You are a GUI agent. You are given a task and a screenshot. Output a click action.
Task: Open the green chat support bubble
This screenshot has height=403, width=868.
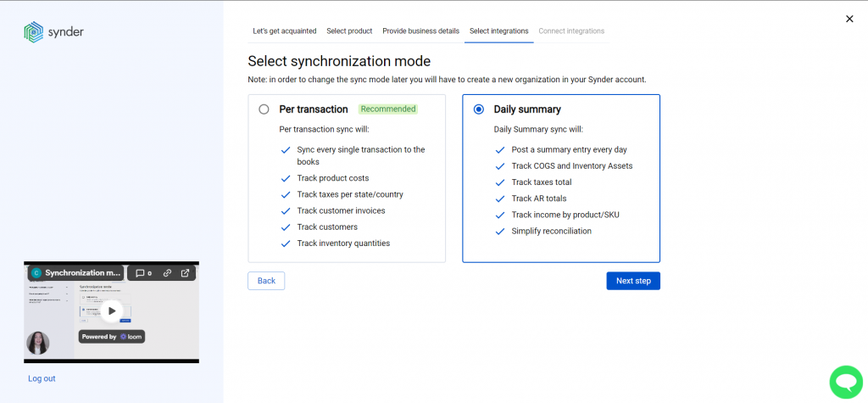click(x=846, y=382)
